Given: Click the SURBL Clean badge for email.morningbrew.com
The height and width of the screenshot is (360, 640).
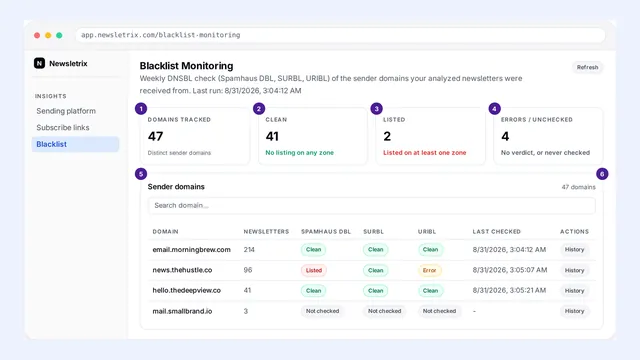Looking at the screenshot, I should pyautogui.click(x=376, y=249).
